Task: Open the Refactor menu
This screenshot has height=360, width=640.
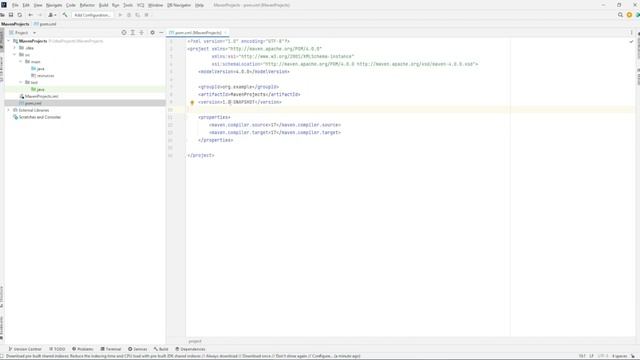Action: pyautogui.click(x=87, y=5)
